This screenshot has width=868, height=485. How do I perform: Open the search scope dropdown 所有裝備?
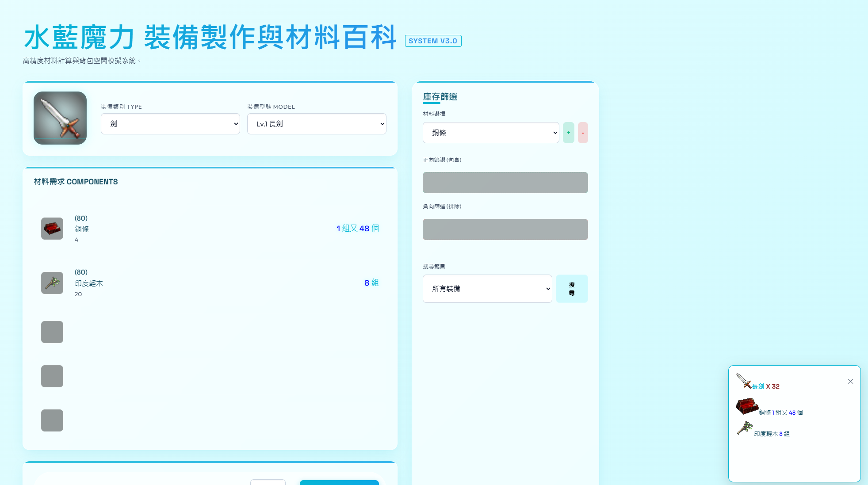pyautogui.click(x=487, y=289)
